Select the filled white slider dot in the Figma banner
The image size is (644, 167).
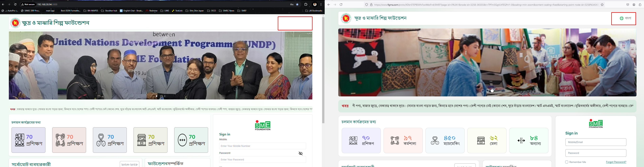tap(492, 91)
